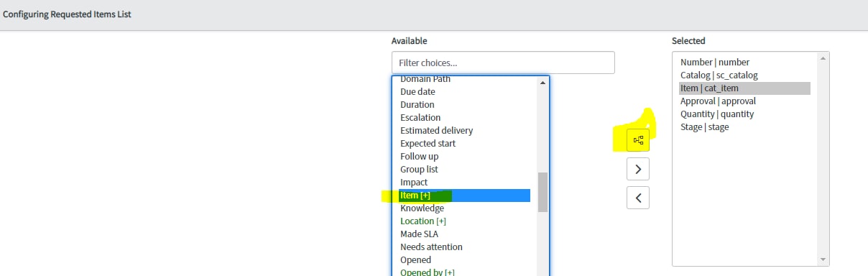Remove field with left arrow button

click(x=638, y=197)
